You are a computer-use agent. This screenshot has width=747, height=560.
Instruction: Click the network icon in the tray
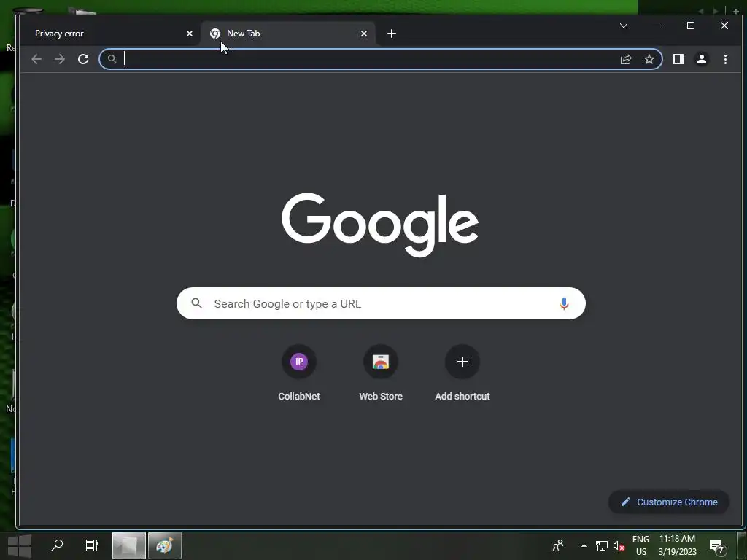(x=602, y=545)
